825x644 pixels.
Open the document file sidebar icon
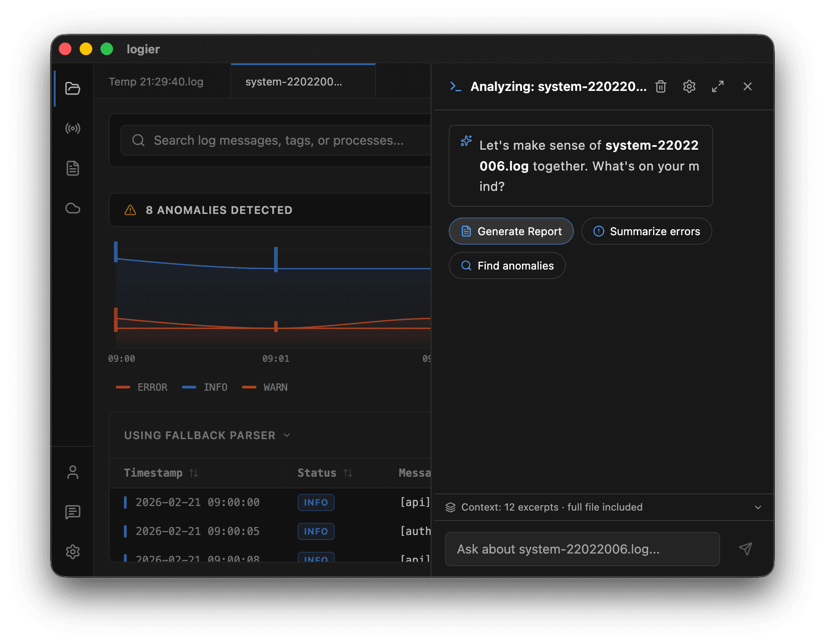[x=73, y=168]
